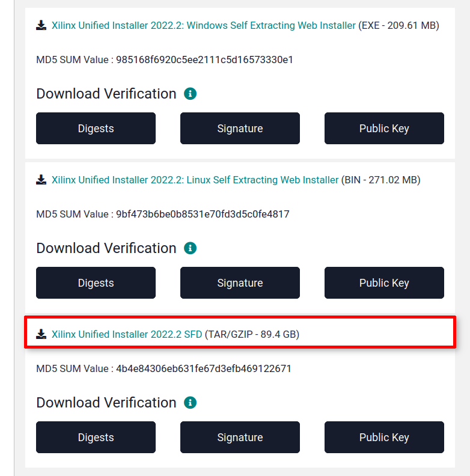
Task: Get Signature for the Windows installer
Action: click(240, 129)
